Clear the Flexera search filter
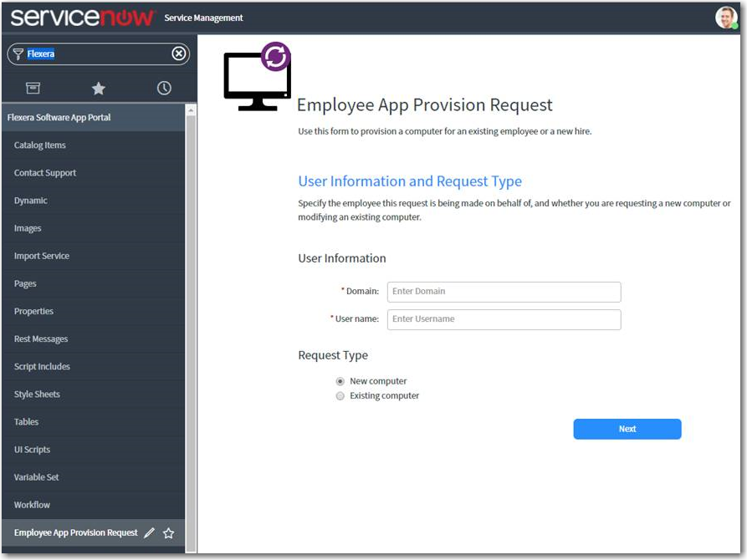 pos(178,53)
